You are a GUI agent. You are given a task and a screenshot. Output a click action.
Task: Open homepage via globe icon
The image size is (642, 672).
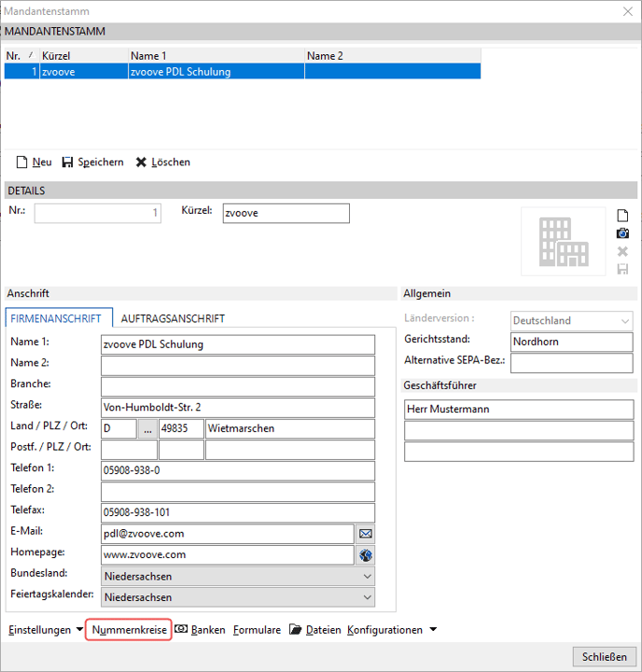coord(366,555)
